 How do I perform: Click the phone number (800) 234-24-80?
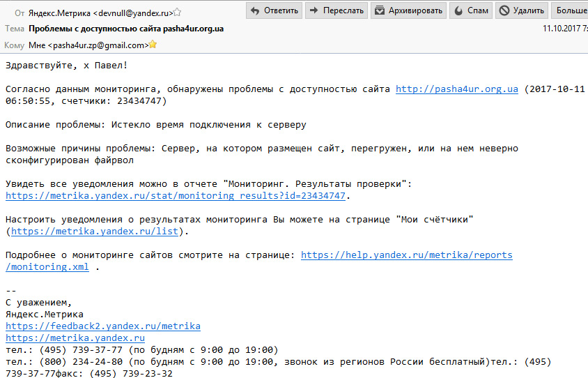coord(81,362)
